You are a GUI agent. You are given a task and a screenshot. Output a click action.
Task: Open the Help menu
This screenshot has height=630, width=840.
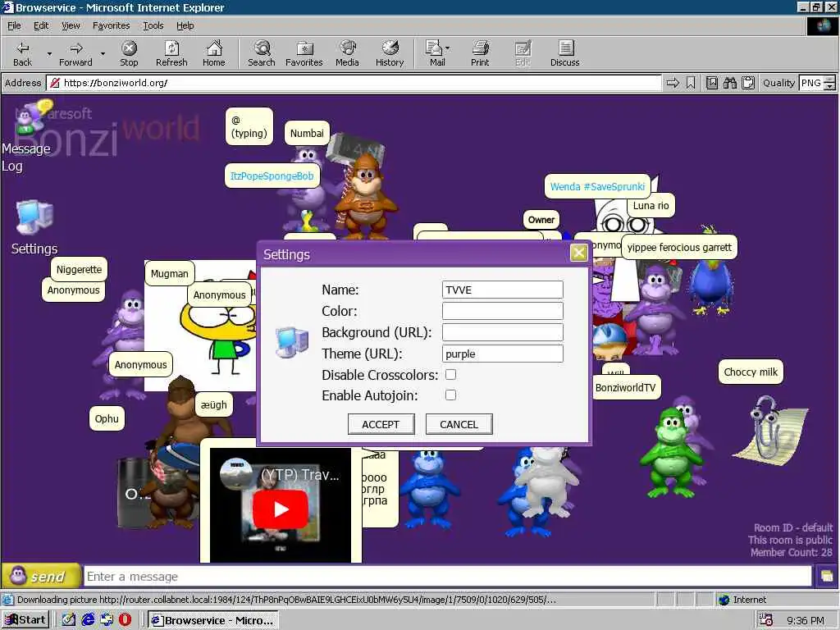(x=185, y=25)
